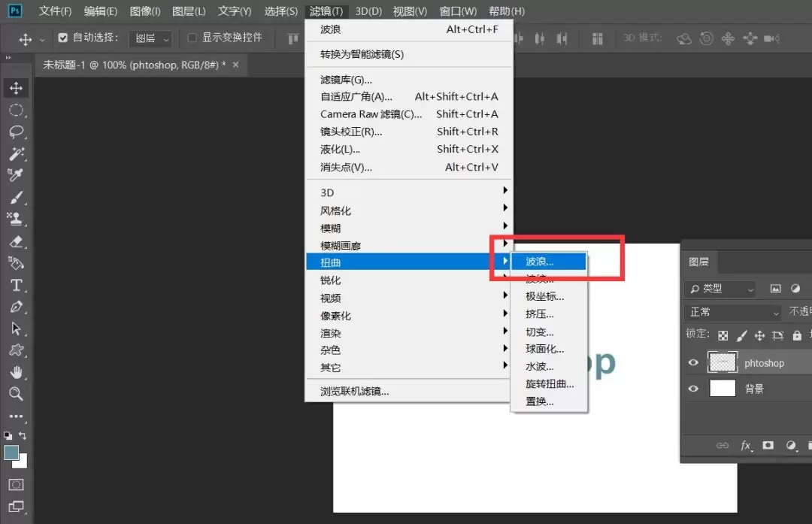
Task: Choose 波浪... in the 扭曲 submenu
Action: point(549,262)
